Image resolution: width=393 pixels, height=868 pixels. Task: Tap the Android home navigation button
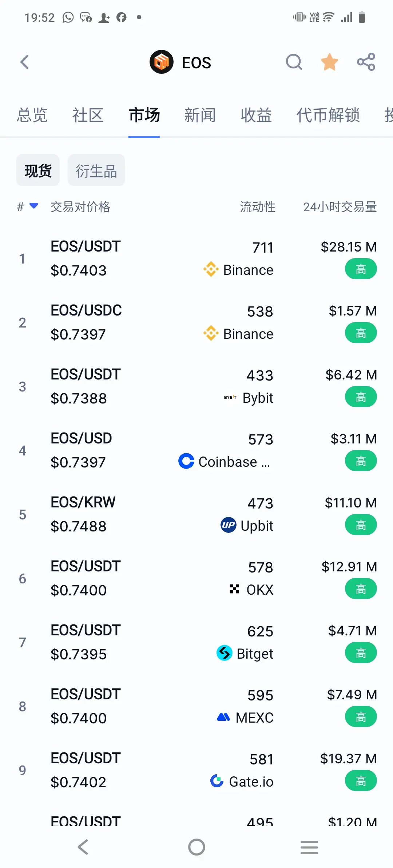click(x=196, y=847)
